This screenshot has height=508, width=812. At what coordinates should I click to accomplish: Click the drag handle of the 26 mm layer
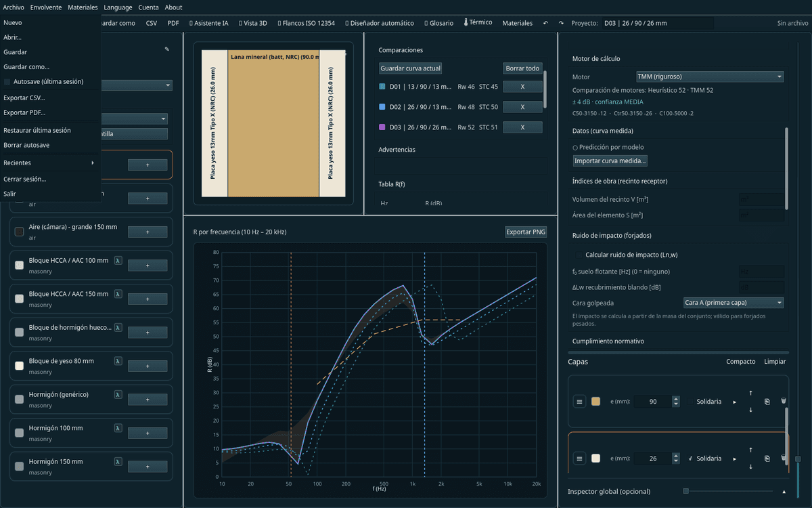[x=579, y=459]
